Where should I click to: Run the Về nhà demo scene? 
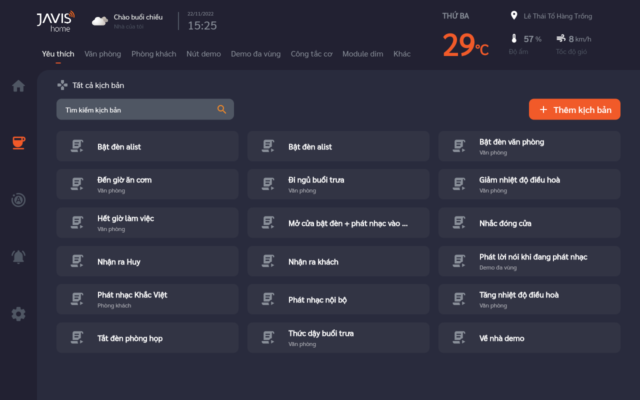[529, 337]
